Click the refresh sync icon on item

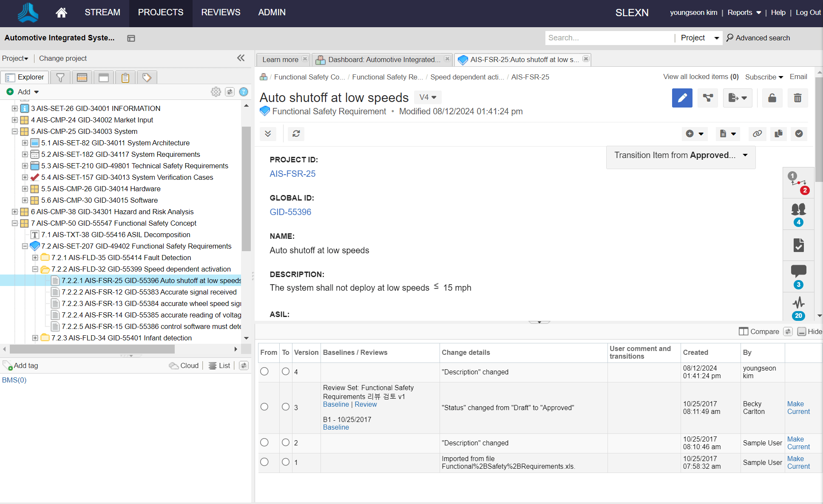click(297, 134)
